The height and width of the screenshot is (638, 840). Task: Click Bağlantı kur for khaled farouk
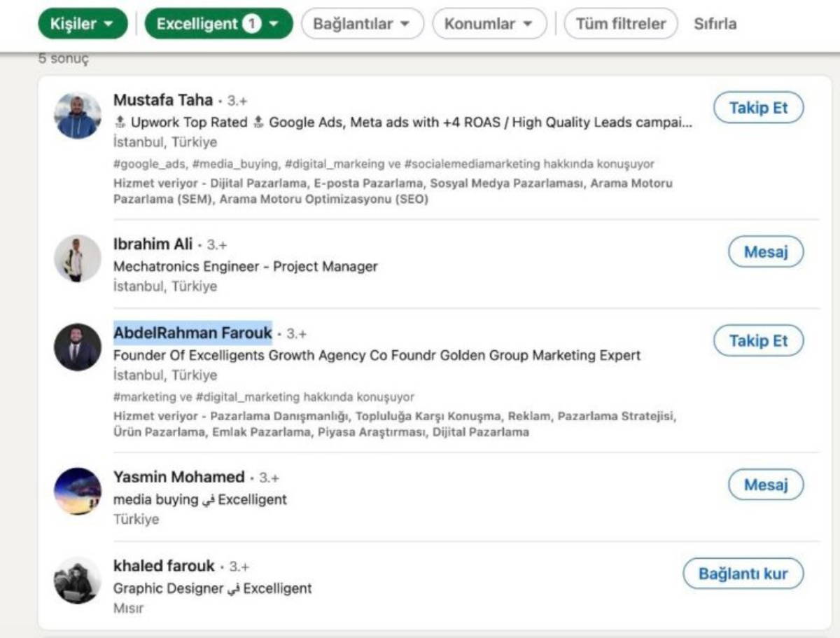(743, 574)
